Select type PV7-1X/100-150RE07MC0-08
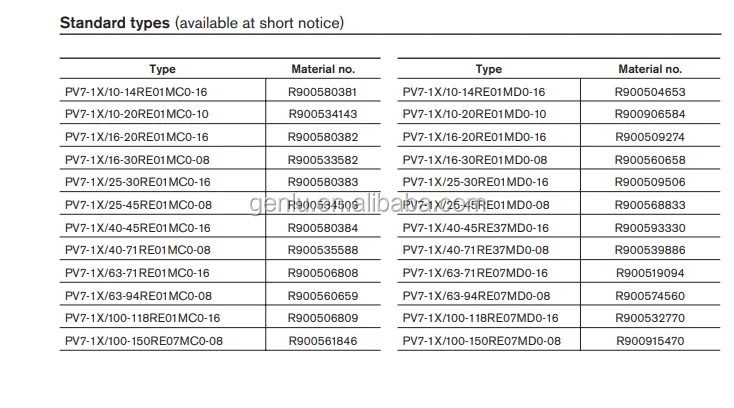The image size is (734, 408). [x=143, y=341]
